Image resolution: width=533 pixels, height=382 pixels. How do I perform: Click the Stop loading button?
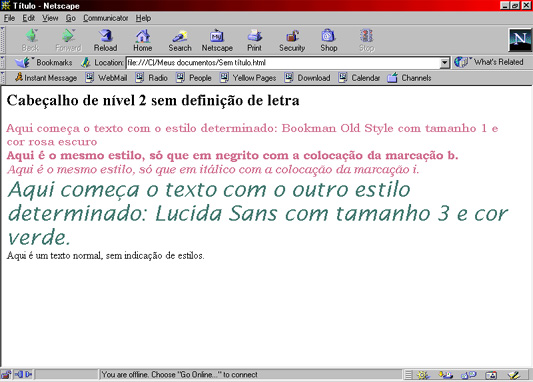tap(366, 40)
